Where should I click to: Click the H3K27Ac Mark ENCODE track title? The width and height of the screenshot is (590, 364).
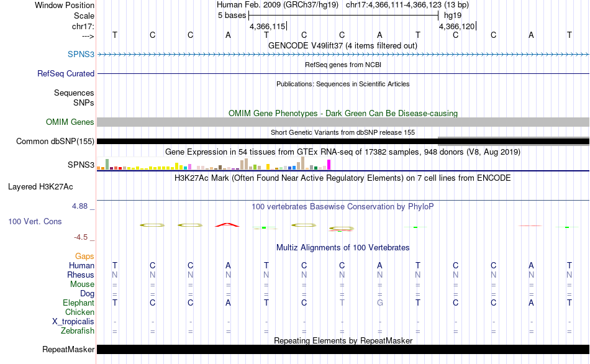(343, 178)
